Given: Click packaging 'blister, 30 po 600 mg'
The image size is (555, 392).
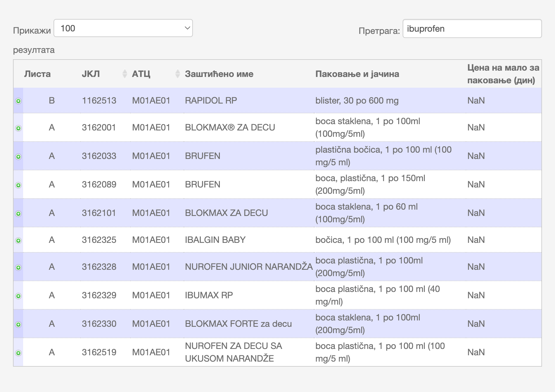Looking at the screenshot, I should (x=357, y=100).
